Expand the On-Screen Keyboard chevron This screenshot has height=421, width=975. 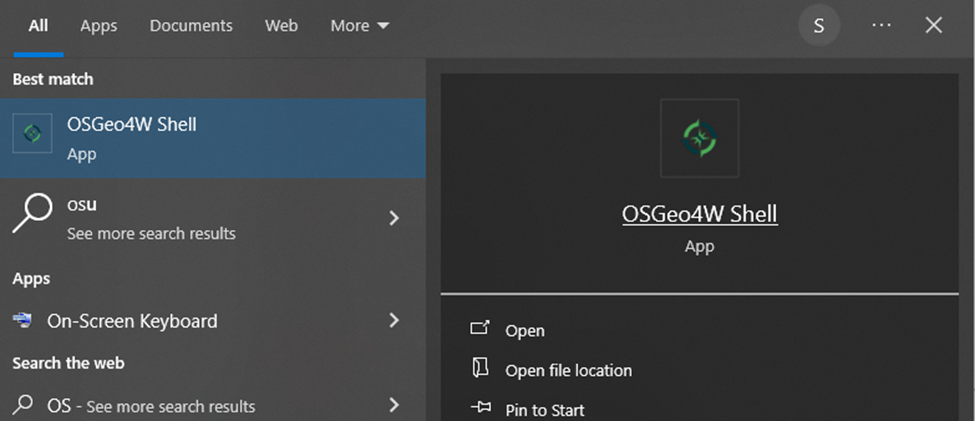click(x=394, y=320)
